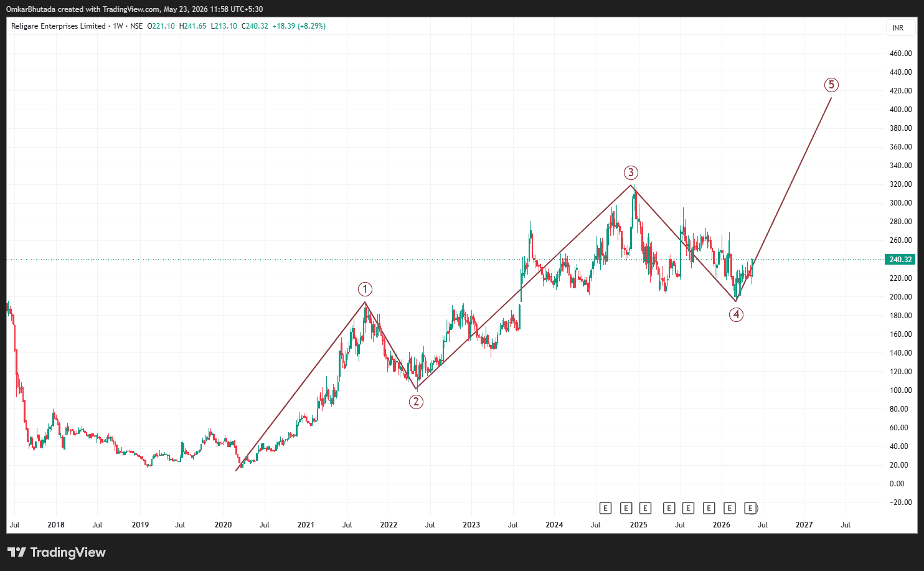Click the Religare Enterprises Limited symbol title
924x571 pixels.
(59, 26)
